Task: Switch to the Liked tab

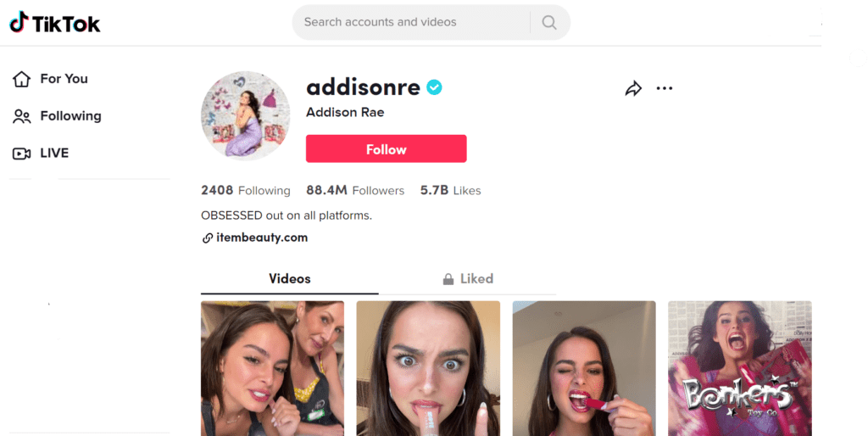Action: click(x=468, y=279)
